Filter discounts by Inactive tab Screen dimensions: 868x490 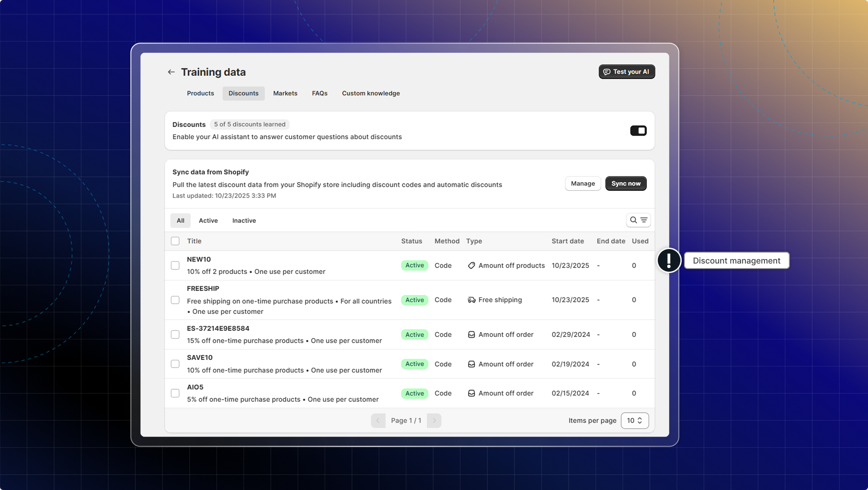[244, 221]
